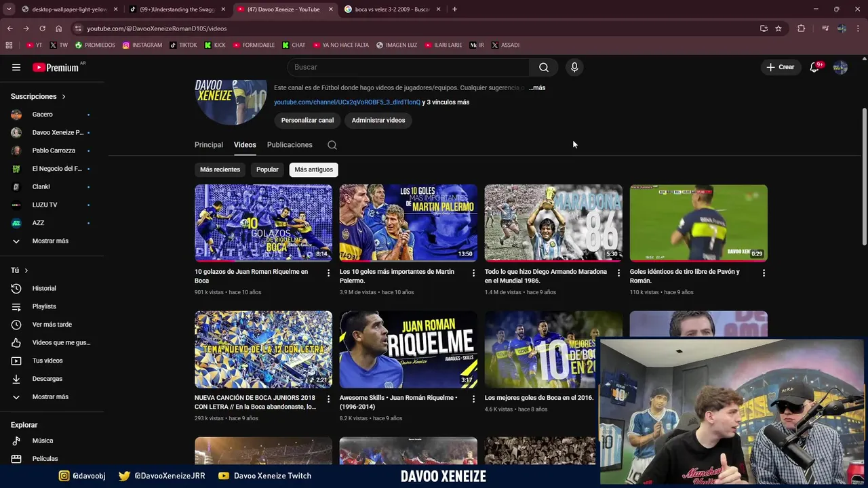Open options for NUEVA CANCIÓN DE BOCA video
Viewport: 868px width, 488px height.
[x=329, y=399]
